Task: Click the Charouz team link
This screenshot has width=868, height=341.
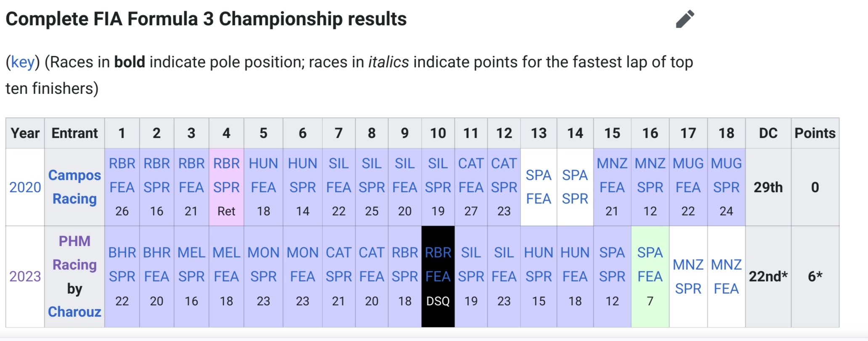Action: click(74, 312)
